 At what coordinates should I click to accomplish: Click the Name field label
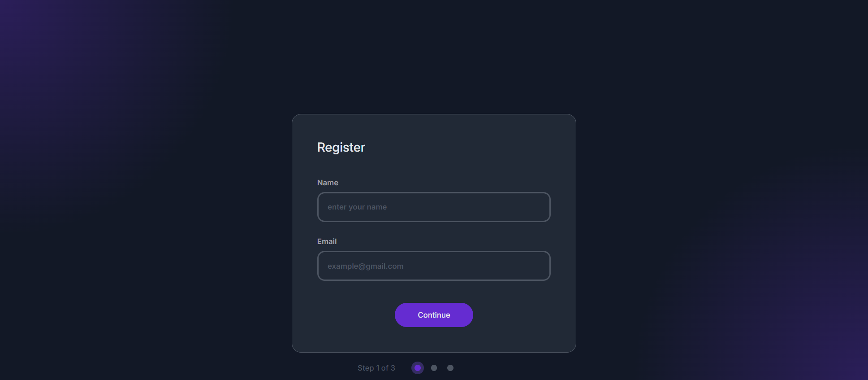coord(328,183)
